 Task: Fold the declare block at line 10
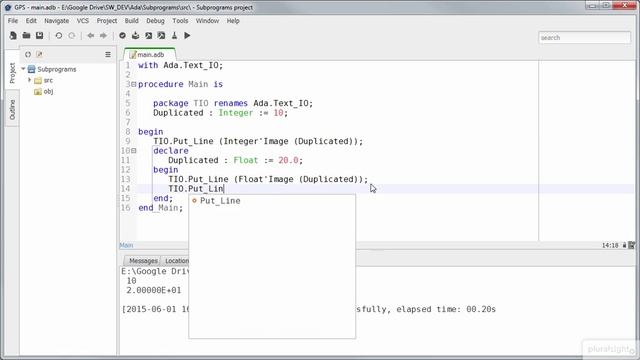(x=133, y=151)
